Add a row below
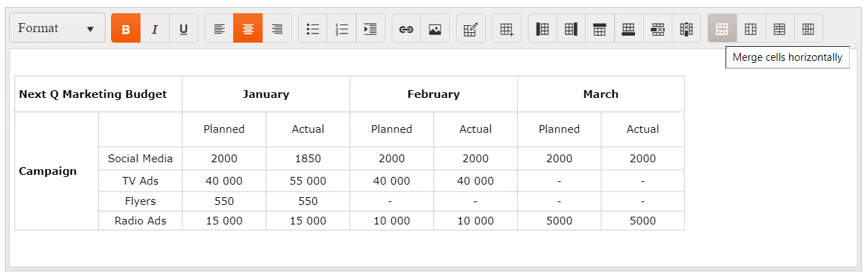868x279 pixels. tap(628, 29)
